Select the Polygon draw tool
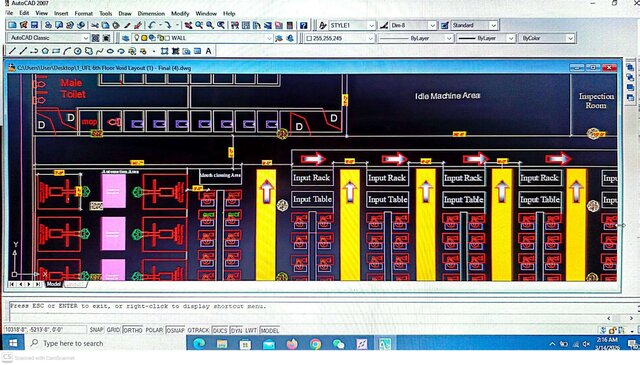Viewport: 640px width, 365px height. [45, 51]
